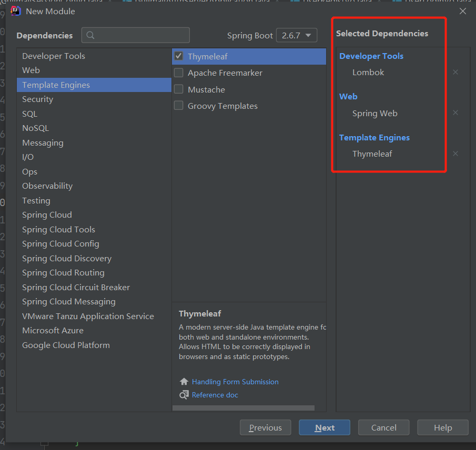Viewport: 476px width, 450px height.
Task: Click the Previous button
Action: coord(265,427)
